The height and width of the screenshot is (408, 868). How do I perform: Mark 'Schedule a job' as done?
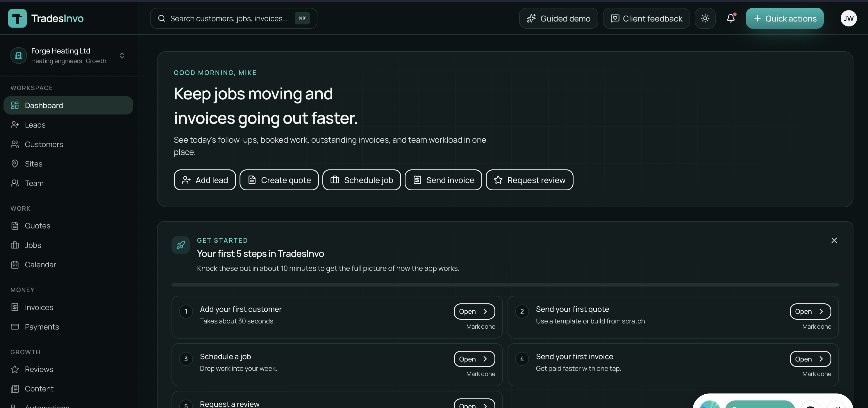(x=481, y=374)
